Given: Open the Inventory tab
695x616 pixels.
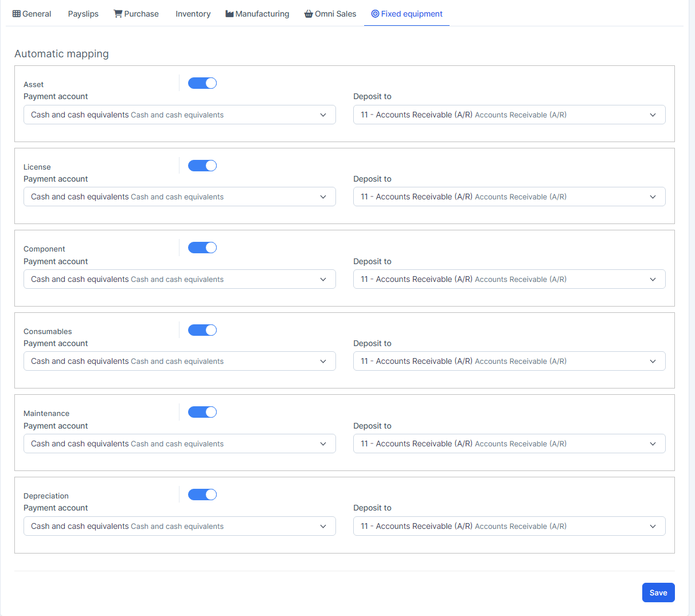Looking at the screenshot, I should tap(193, 14).
